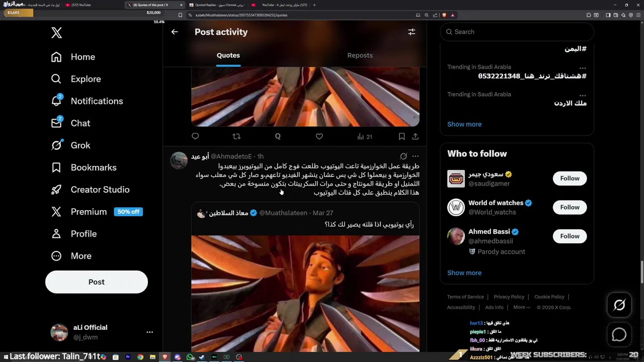Open Accessibility link

click(461, 307)
